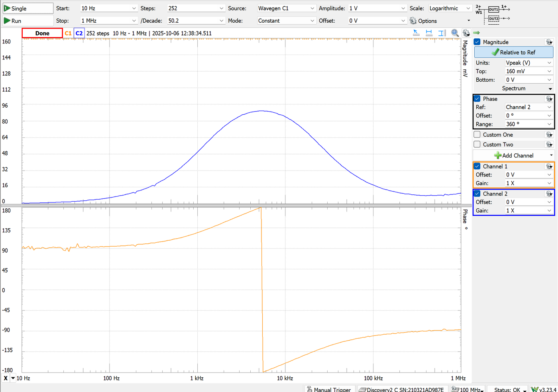This screenshot has width=558, height=392.
Task: Enable the Custom One checkbox
Action: (x=477, y=135)
